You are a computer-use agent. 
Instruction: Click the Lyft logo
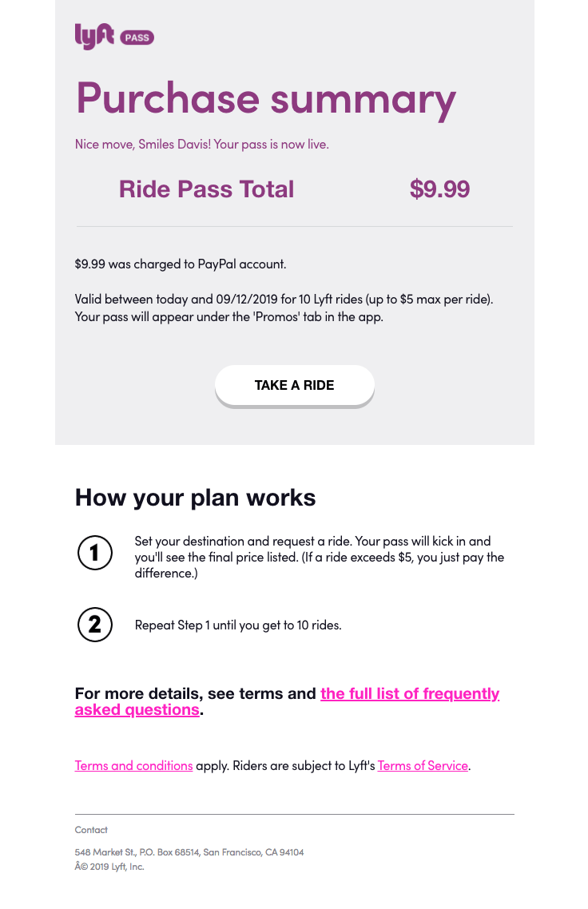point(94,37)
